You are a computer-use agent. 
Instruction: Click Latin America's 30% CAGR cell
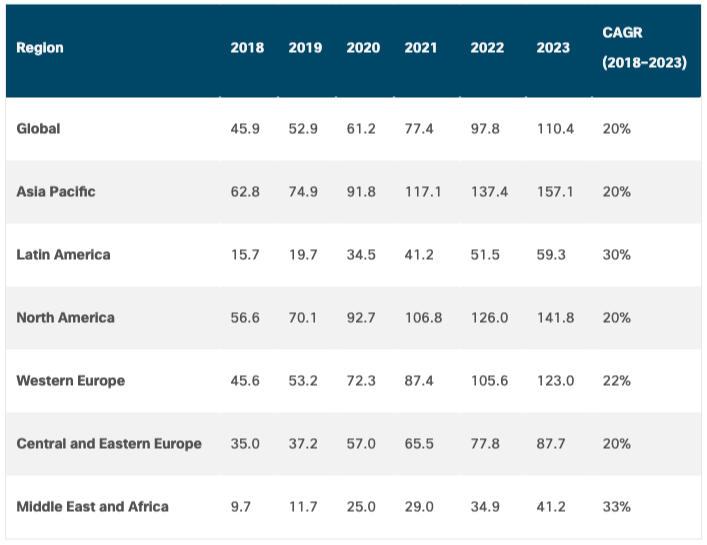(617, 255)
